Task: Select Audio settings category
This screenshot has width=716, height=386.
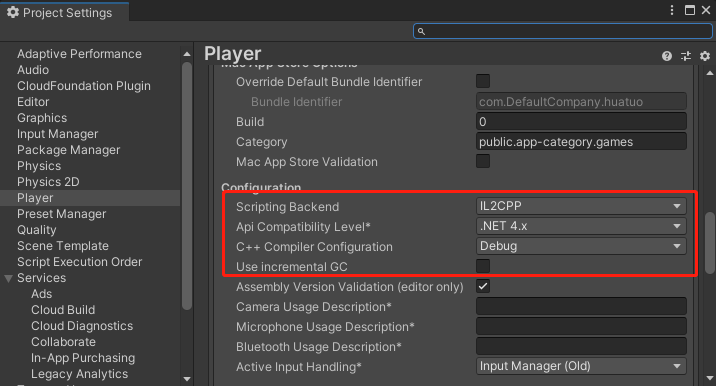Action: (x=33, y=70)
